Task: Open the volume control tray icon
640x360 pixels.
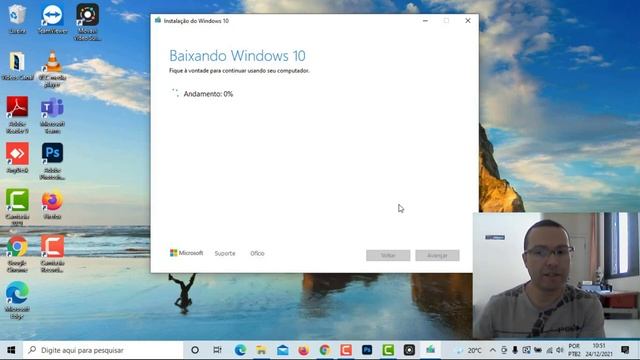Action: click(560, 350)
